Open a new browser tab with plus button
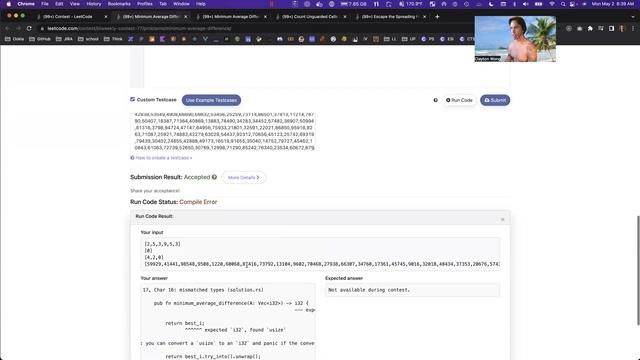This screenshot has width=640, height=360. pyautogui.click(x=437, y=17)
